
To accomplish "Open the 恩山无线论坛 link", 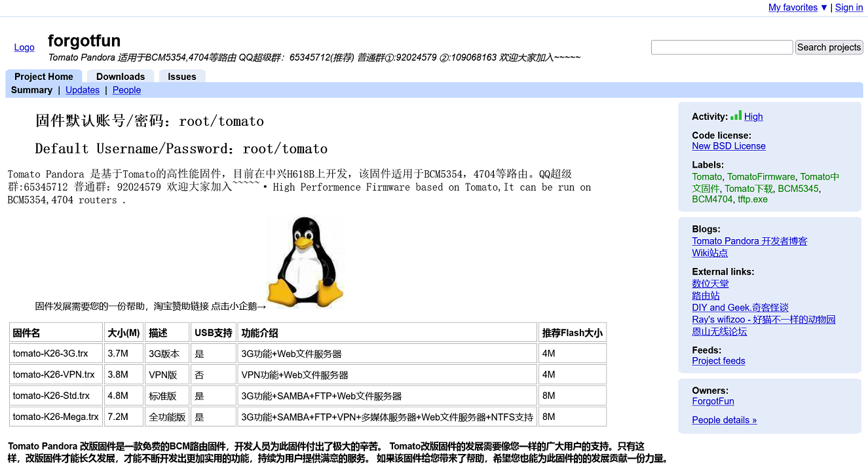I will [x=719, y=331].
